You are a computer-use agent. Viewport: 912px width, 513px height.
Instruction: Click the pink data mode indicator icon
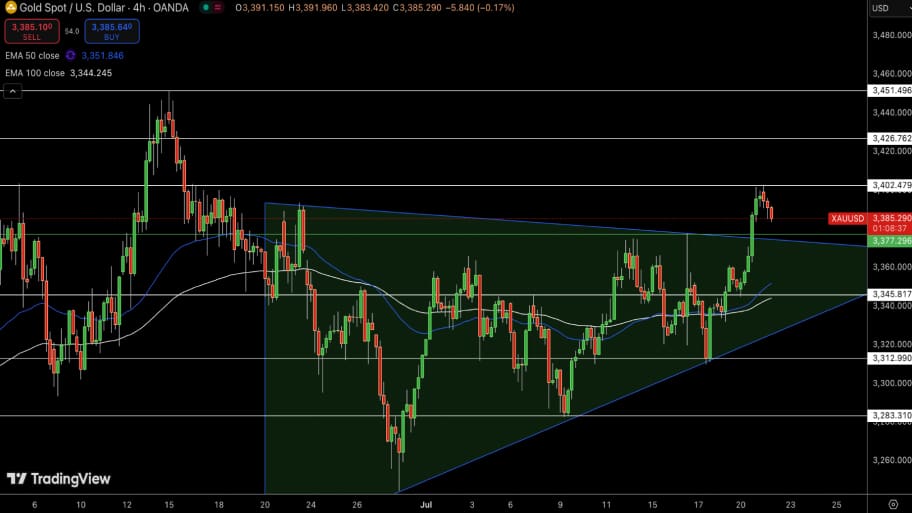click(x=218, y=8)
